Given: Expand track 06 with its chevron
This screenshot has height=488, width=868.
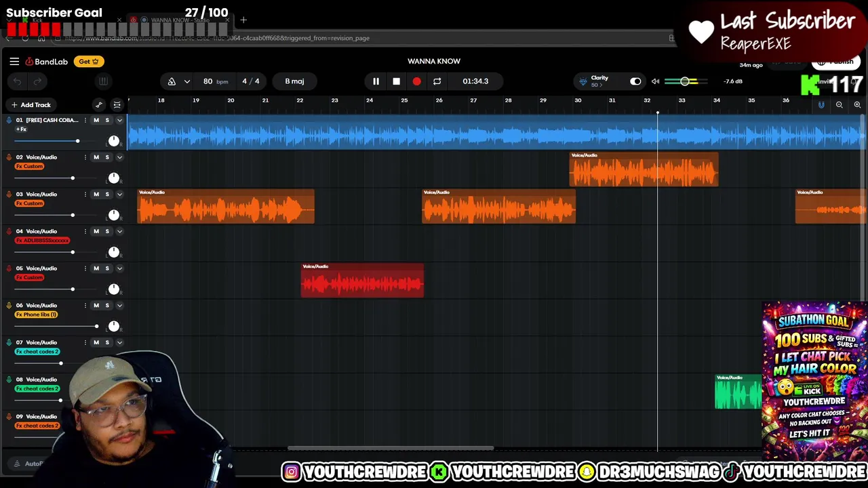Looking at the screenshot, I should 119,306.
